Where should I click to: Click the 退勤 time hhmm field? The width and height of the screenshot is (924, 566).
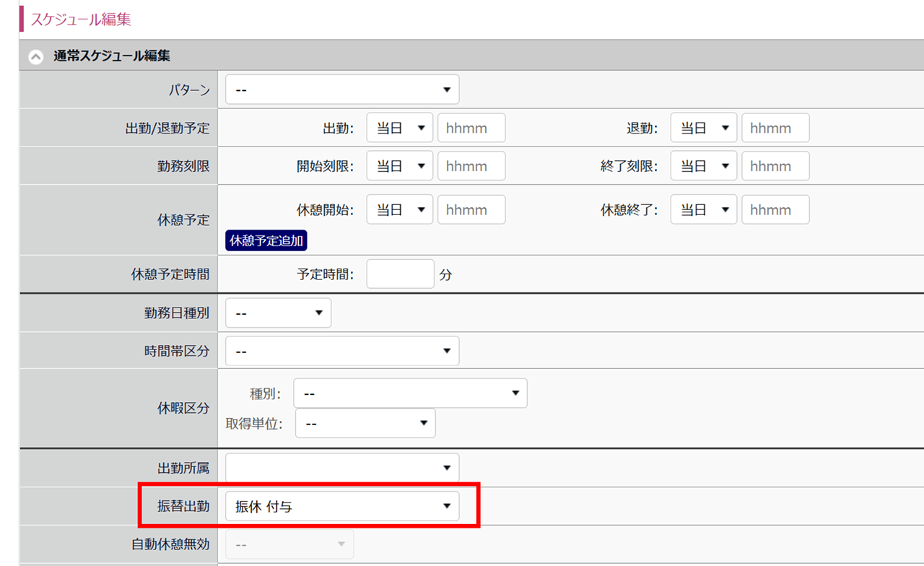click(x=775, y=128)
